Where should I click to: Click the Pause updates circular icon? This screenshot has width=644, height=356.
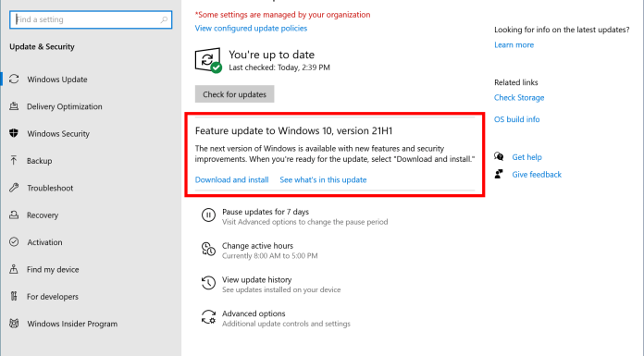(208, 215)
